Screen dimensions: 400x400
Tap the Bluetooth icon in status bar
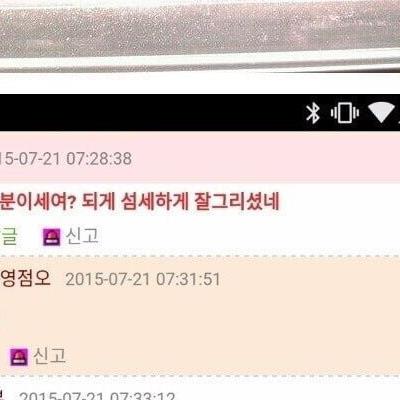click(x=313, y=113)
